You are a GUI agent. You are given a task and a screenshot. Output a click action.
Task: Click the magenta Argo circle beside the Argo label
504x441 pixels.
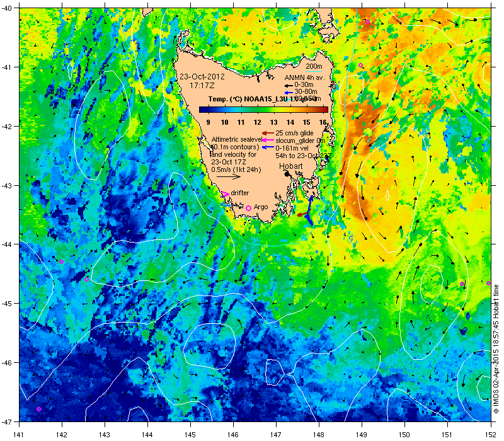248,209
